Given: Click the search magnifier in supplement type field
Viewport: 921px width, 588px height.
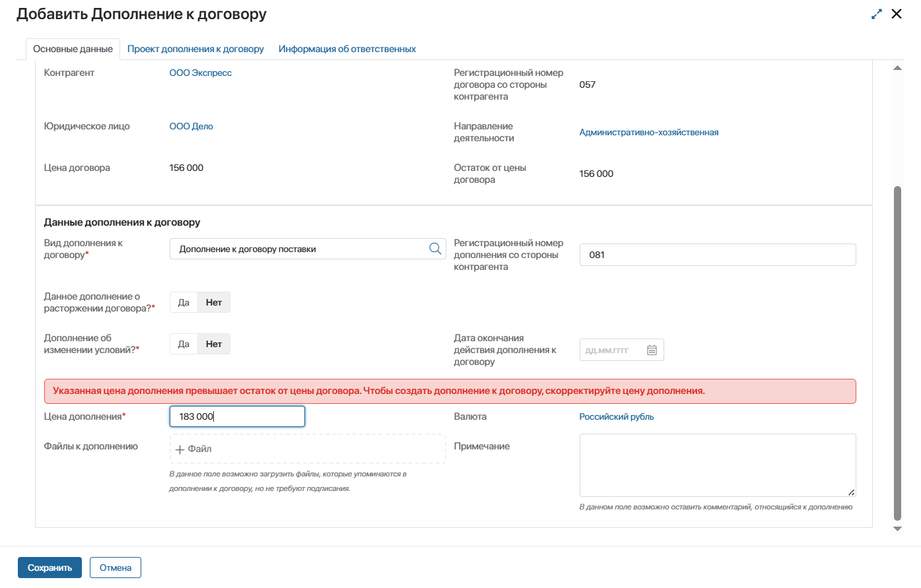Looking at the screenshot, I should [435, 249].
